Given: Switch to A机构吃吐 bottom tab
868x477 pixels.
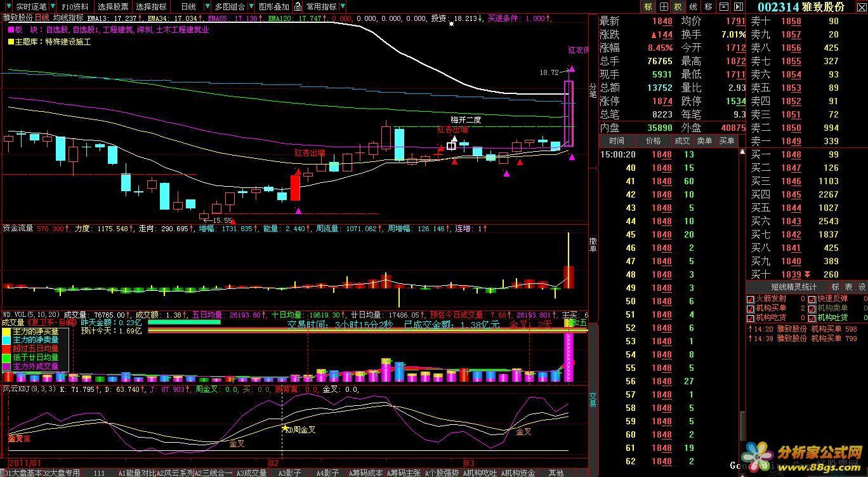Looking at the screenshot, I should pyautogui.click(x=480, y=473).
